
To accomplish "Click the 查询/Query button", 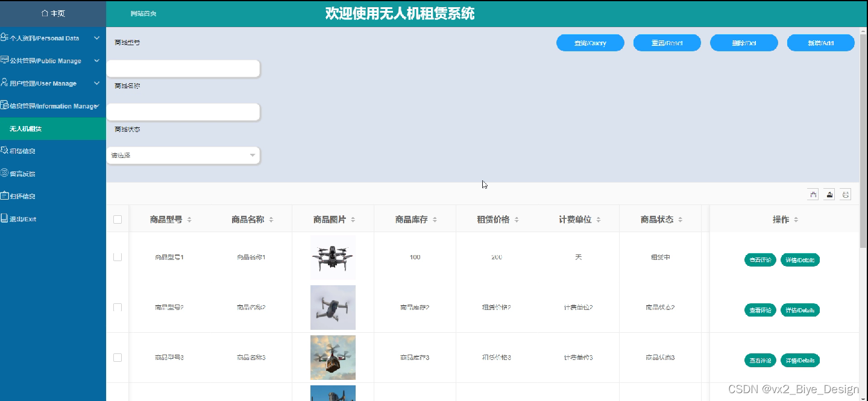I will click(590, 43).
